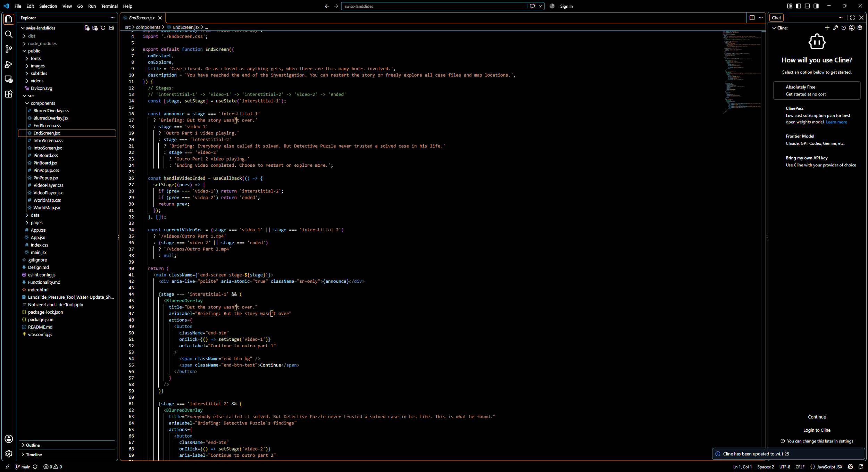
Task: Open the Run and Debug view
Action: coord(9,64)
